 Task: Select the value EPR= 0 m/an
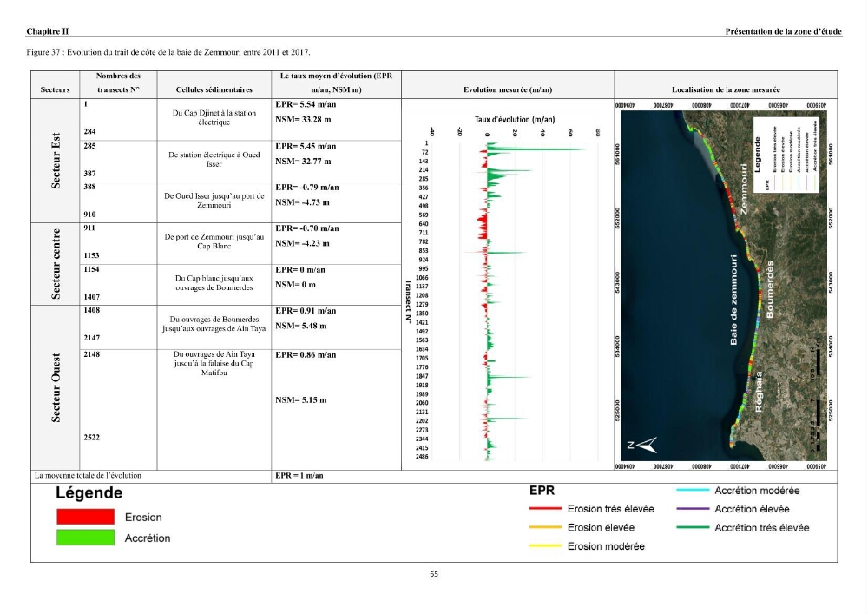pyautogui.click(x=300, y=269)
